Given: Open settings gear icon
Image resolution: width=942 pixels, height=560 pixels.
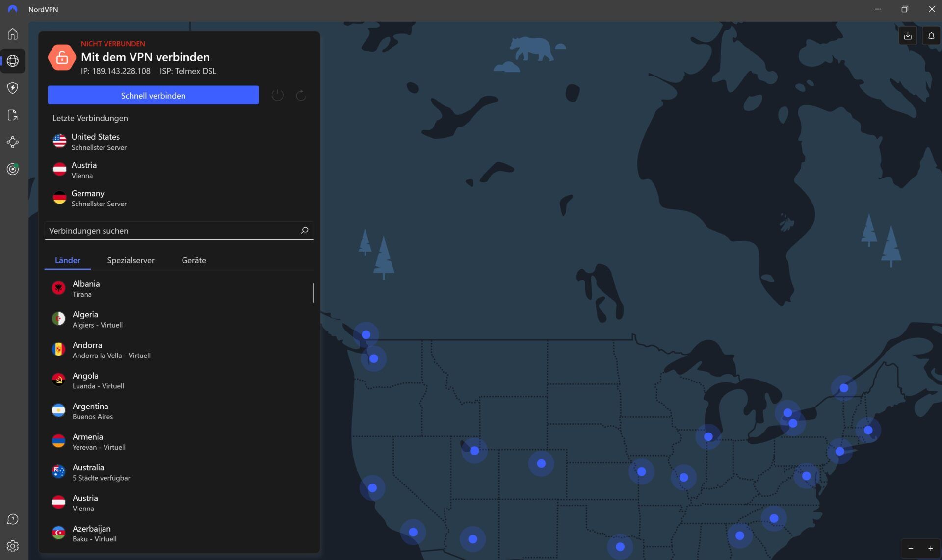Looking at the screenshot, I should (x=13, y=546).
